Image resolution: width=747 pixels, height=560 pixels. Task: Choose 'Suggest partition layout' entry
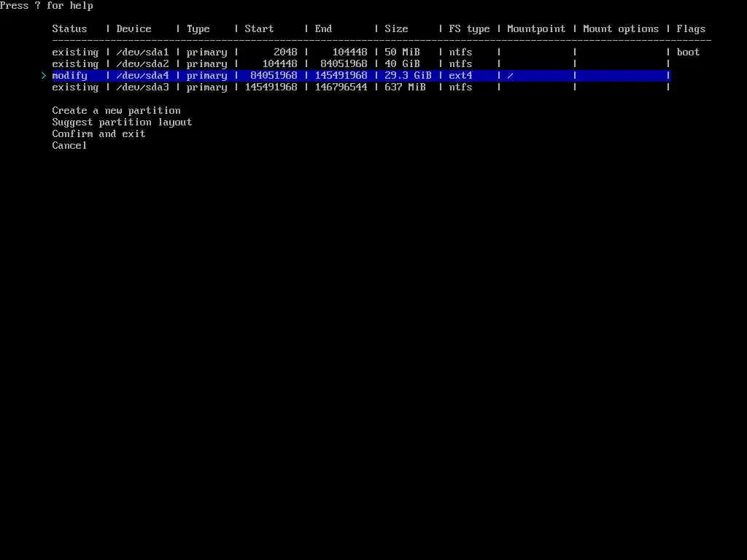[122, 122]
